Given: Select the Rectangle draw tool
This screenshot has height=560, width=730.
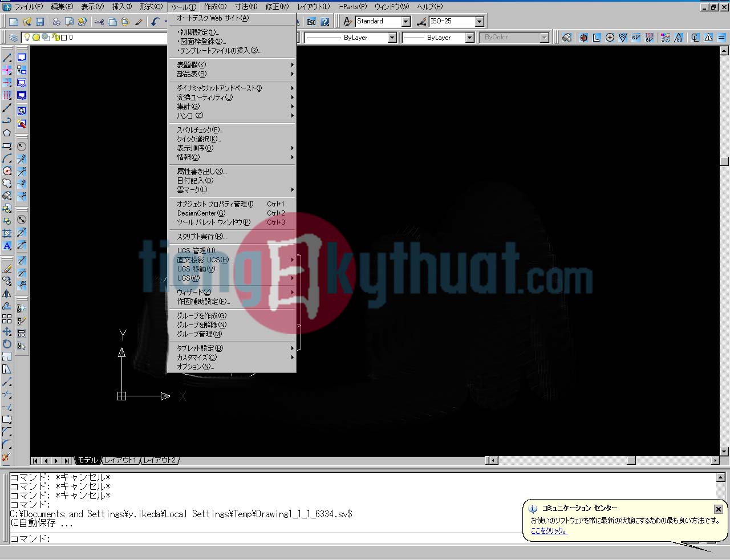Looking at the screenshot, I should click(x=7, y=145).
